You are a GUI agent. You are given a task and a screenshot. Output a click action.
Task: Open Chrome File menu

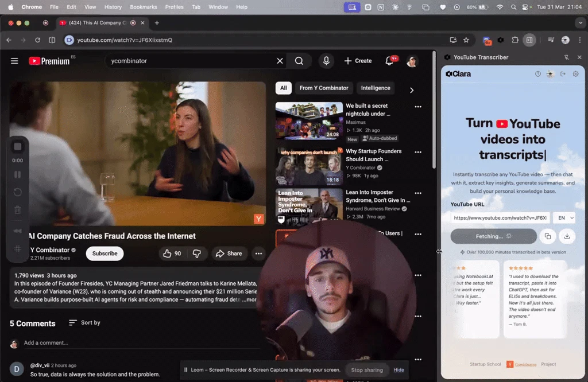pos(54,7)
